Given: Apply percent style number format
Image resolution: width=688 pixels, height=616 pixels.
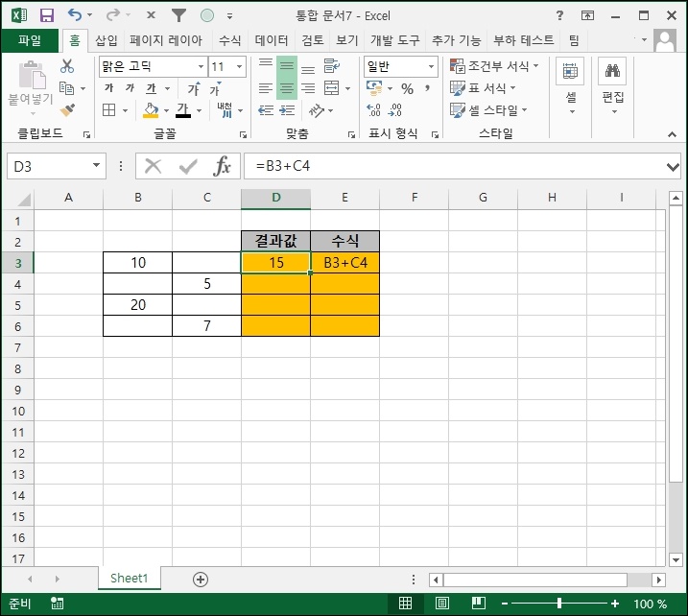Looking at the screenshot, I should coord(407,89).
